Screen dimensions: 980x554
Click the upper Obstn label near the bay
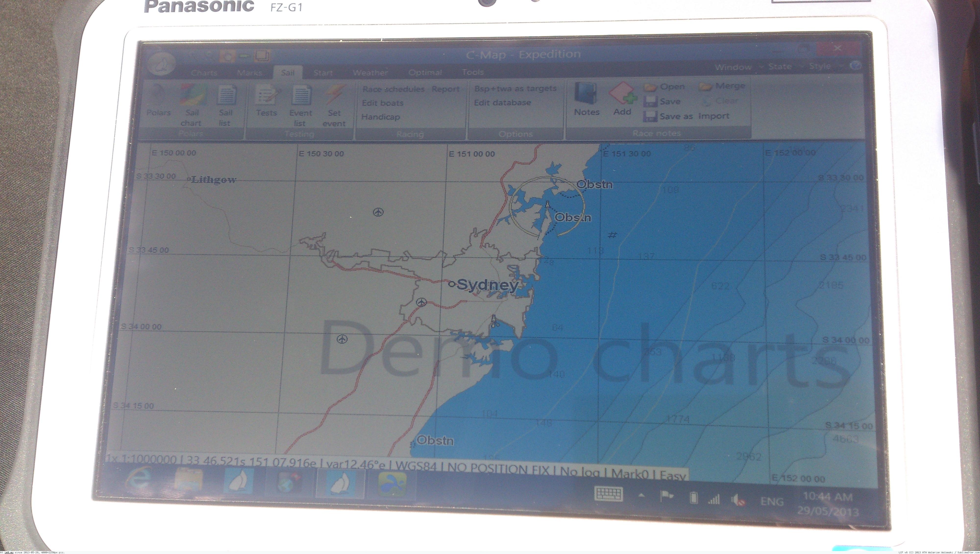595,184
